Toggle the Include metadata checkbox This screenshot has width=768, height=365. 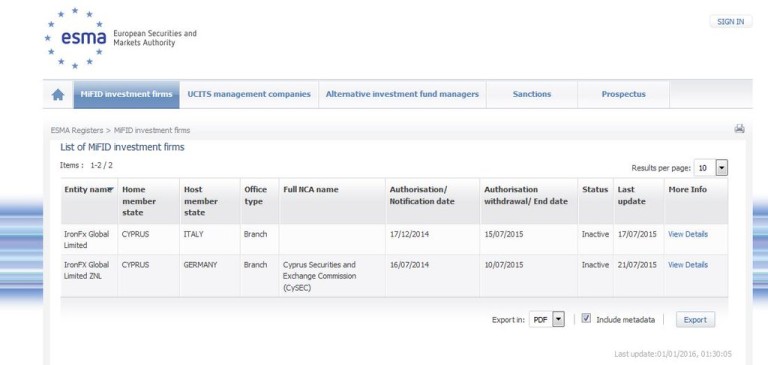click(586, 318)
